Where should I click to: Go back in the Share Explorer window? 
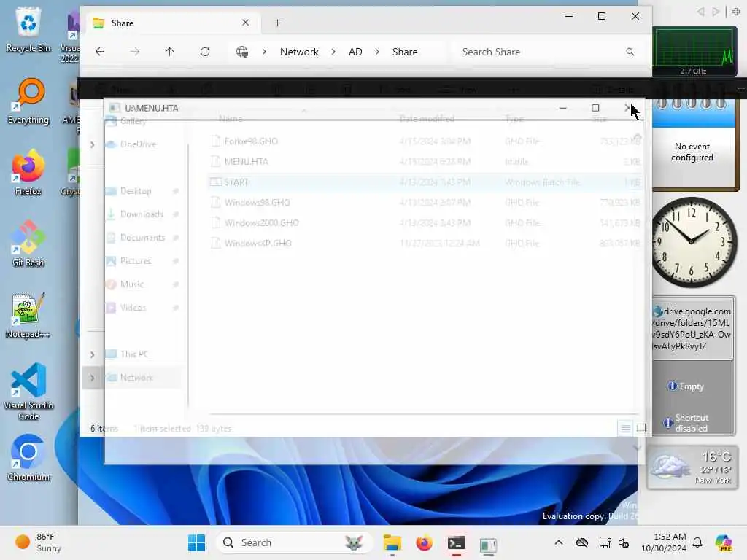click(99, 52)
